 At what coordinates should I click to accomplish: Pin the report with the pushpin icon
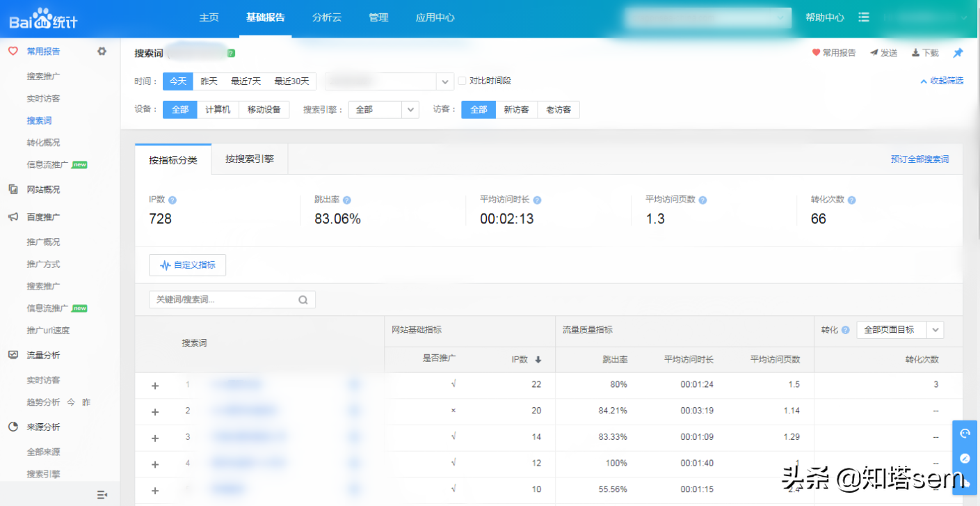point(958,53)
